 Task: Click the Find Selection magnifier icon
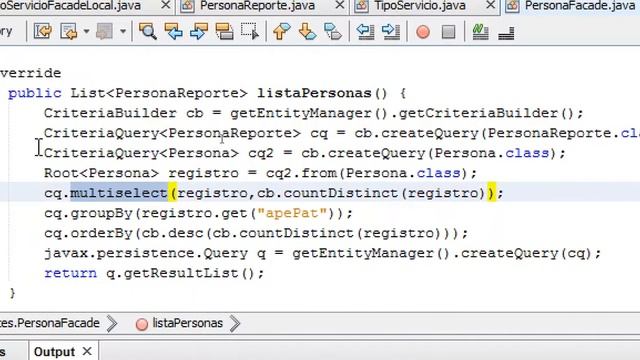(148, 31)
